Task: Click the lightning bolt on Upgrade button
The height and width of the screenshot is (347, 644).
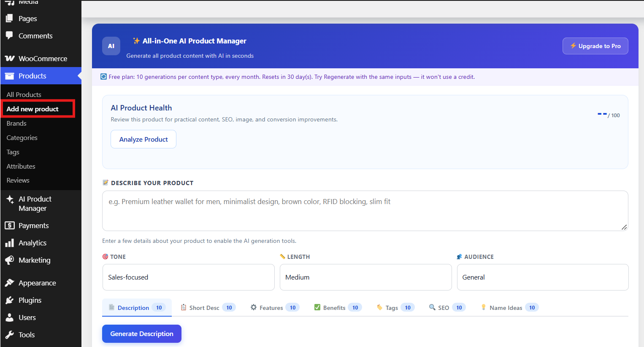Action: click(x=573, y=46)
